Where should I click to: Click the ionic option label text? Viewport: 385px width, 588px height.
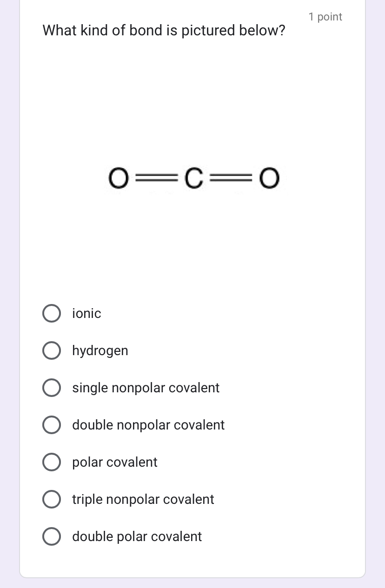point(86,313)
